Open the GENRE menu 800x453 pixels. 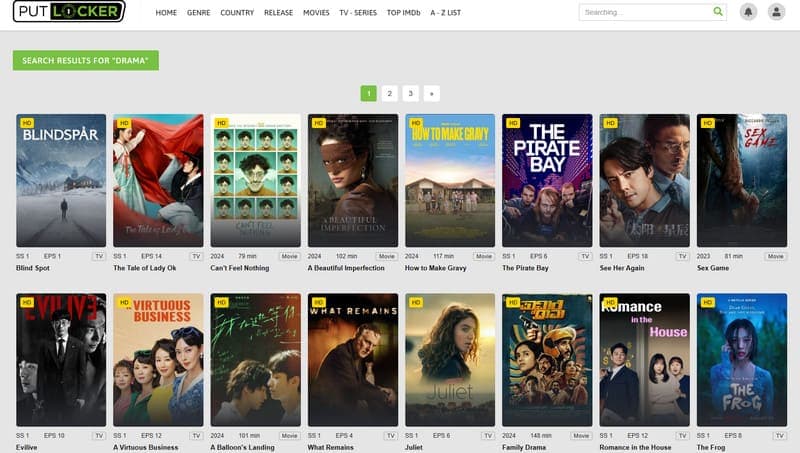point(198,13)
